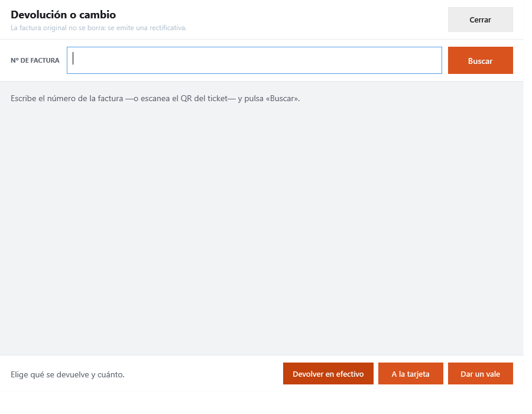Refund with A la tarjeta button
The height and width of the screenshot is (414, 532).
tap(411, 374)
